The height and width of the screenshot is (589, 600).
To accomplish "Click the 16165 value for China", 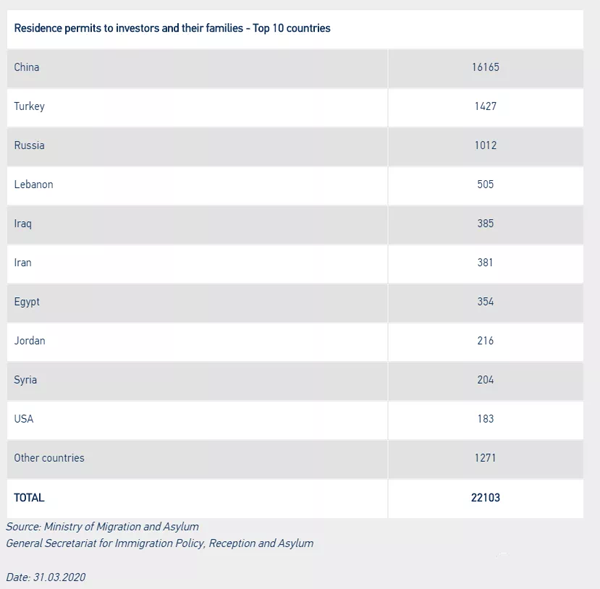I will coord(485,67).
